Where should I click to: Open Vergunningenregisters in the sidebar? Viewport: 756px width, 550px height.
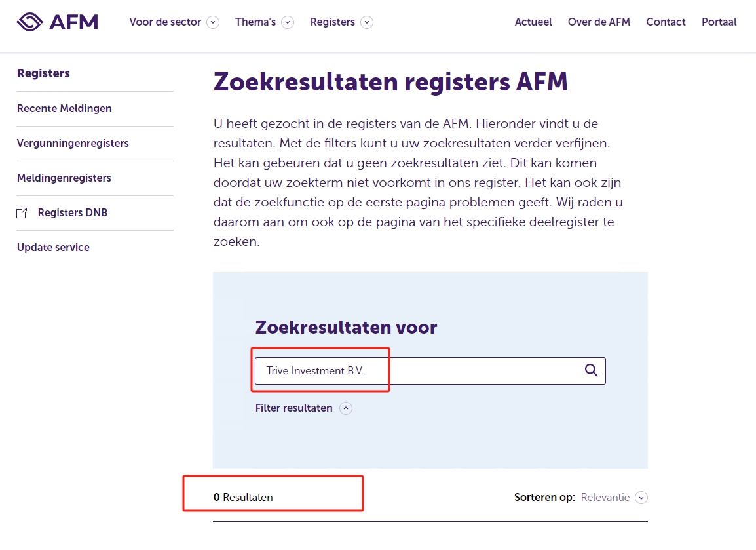click(x=73, y=144)
